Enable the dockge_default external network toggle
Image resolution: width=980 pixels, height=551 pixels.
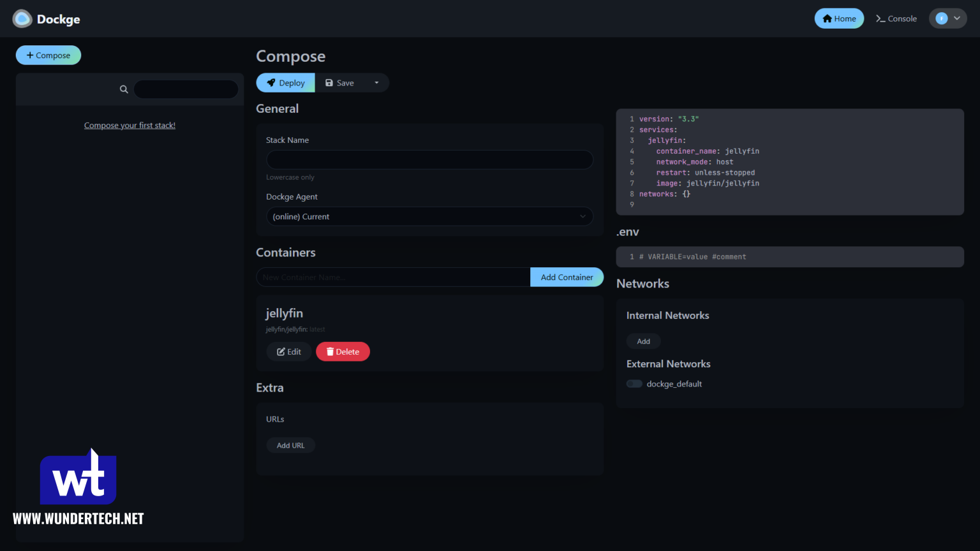click(x=634, y=383)
